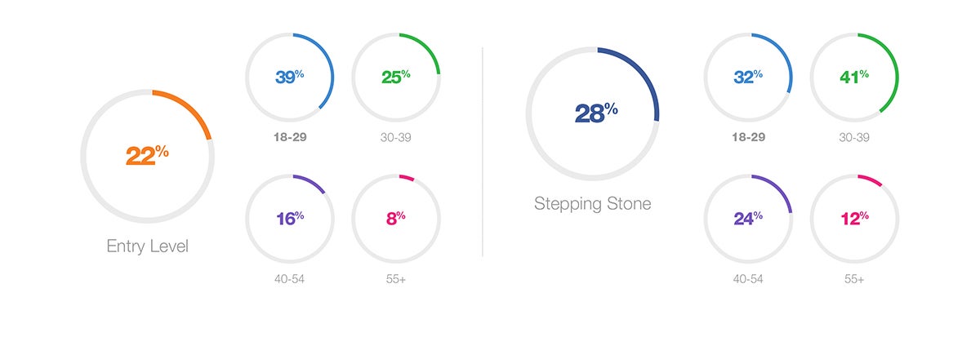Click the 18-29 label under 32%
The height and width of the screenshot is (337, 980).
coord(748,137)
